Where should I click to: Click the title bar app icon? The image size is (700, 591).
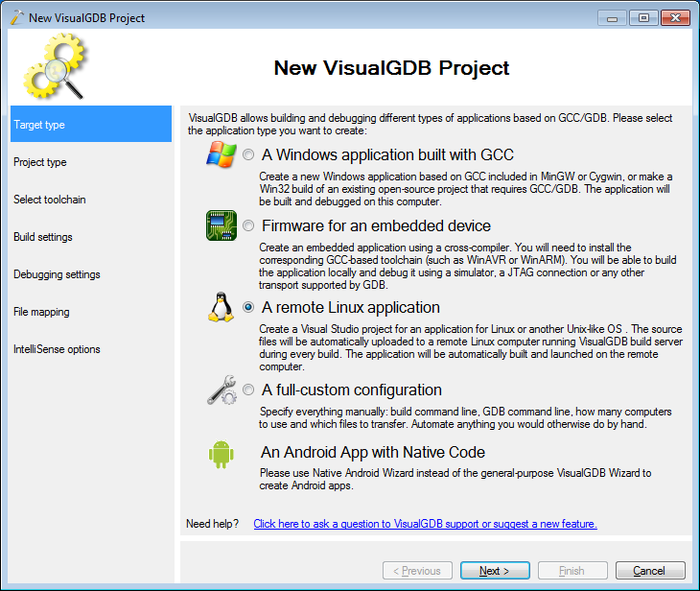tap(17, 17)
